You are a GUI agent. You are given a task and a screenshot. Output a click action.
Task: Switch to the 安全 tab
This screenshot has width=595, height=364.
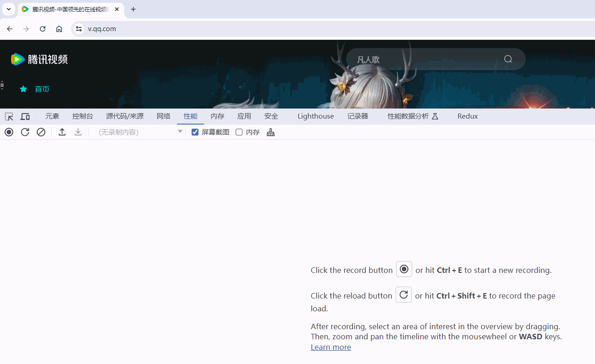[x=271, y=116]
